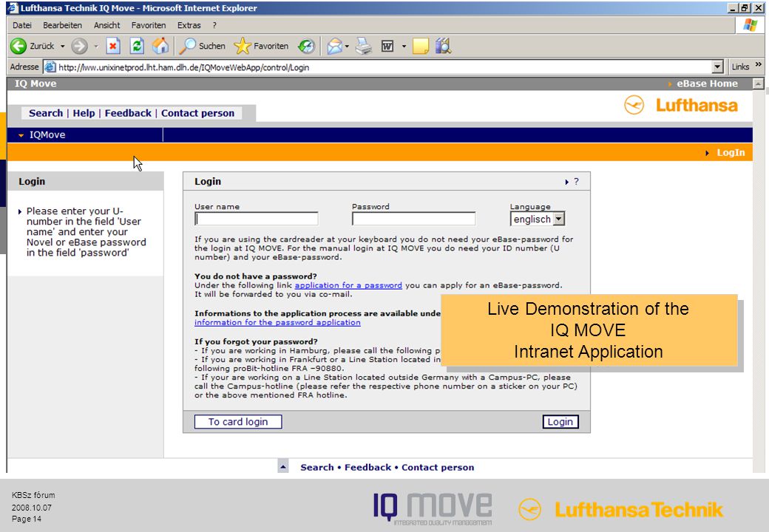Screen dimensions: 769x532
Task: Go to the Home page icon
Action: pos(160,46)
